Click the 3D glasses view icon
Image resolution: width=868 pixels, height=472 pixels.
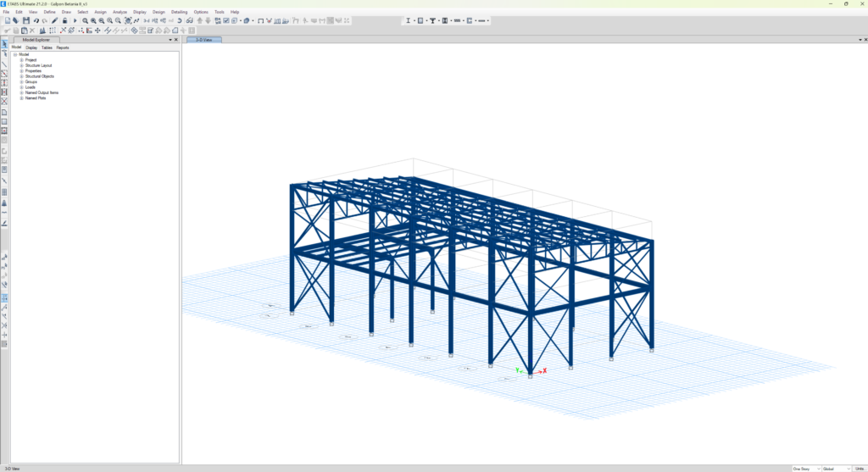[x=190, y=20]
